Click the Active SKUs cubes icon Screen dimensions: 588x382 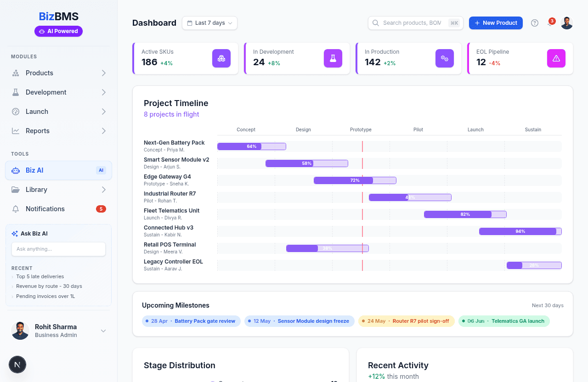[221, 58]
